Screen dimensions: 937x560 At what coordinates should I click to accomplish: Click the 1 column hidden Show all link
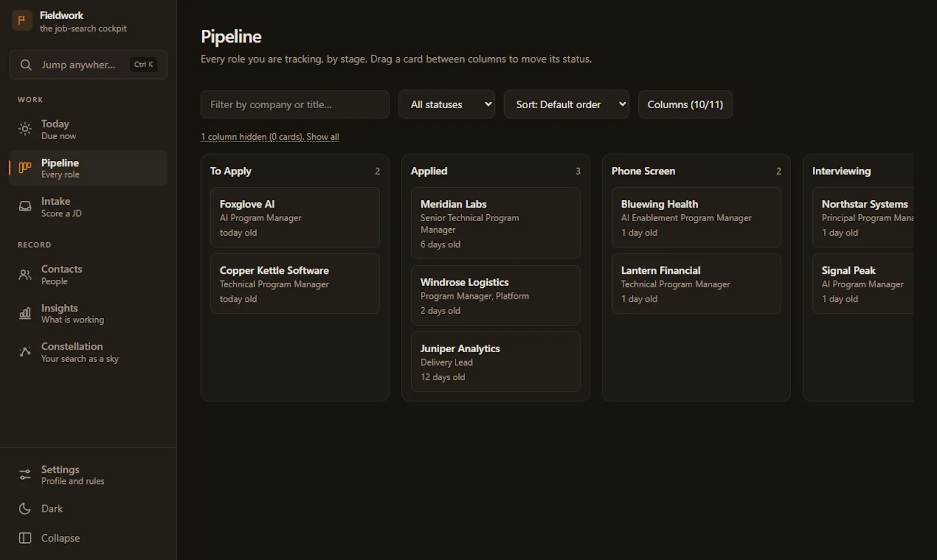tap(270, 136)
